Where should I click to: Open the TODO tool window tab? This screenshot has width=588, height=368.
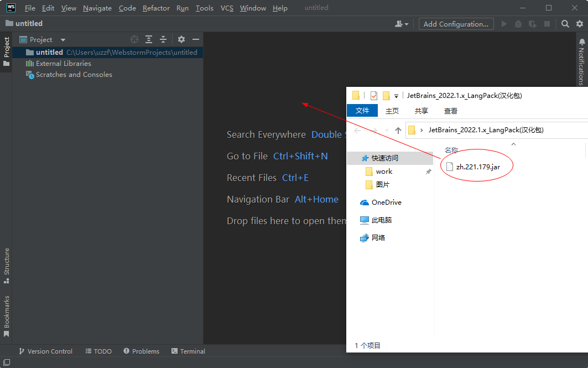[x=98, y=351]
